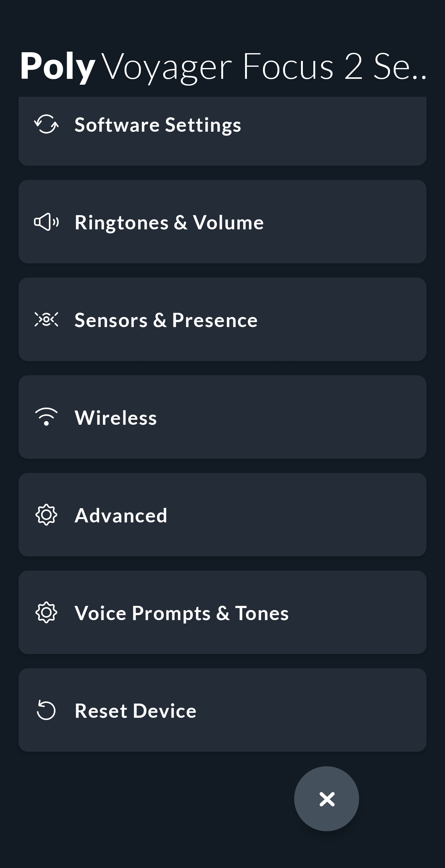This screenshot has height=868, width=445.
Task: Click the empty right side of Wireless card
Action: 337,417
